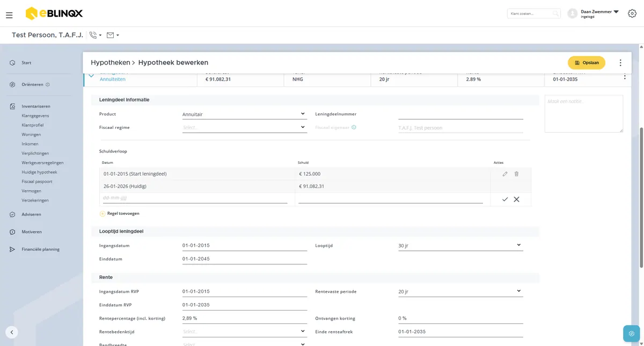Click the Annuïteiten link
The height and width of the screenshot is (346, 644).
(x=113, y=80)
